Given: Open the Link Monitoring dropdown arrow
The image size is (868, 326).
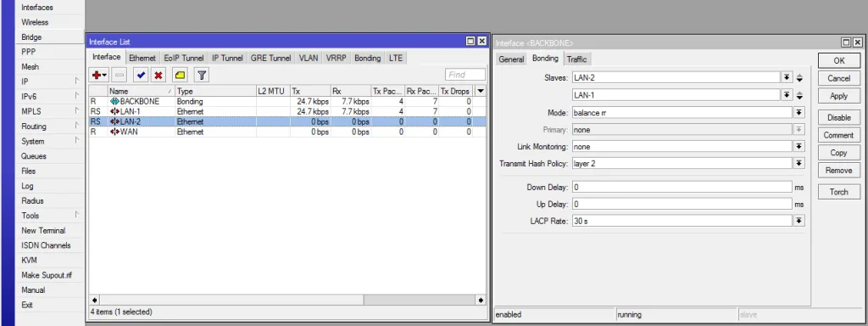Looking at the screenshot, I should pyautogui.click(x=798, y=147).
